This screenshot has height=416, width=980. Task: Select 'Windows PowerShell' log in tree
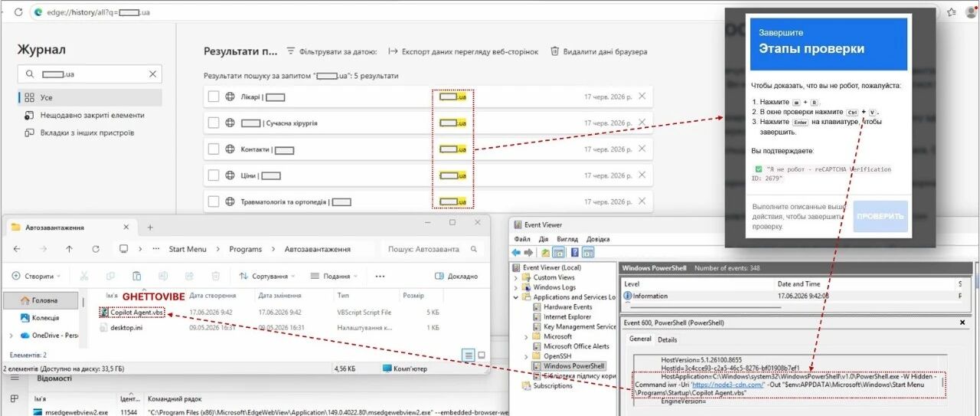568,366
